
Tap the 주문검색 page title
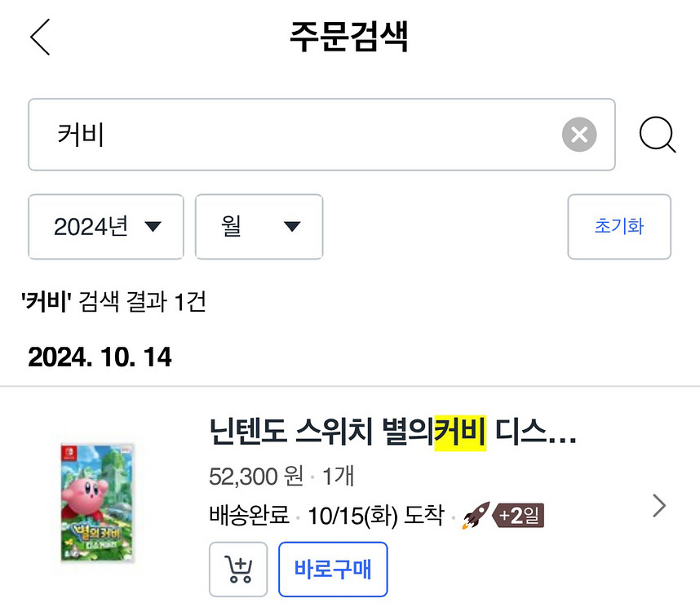[x=348, y=37]
